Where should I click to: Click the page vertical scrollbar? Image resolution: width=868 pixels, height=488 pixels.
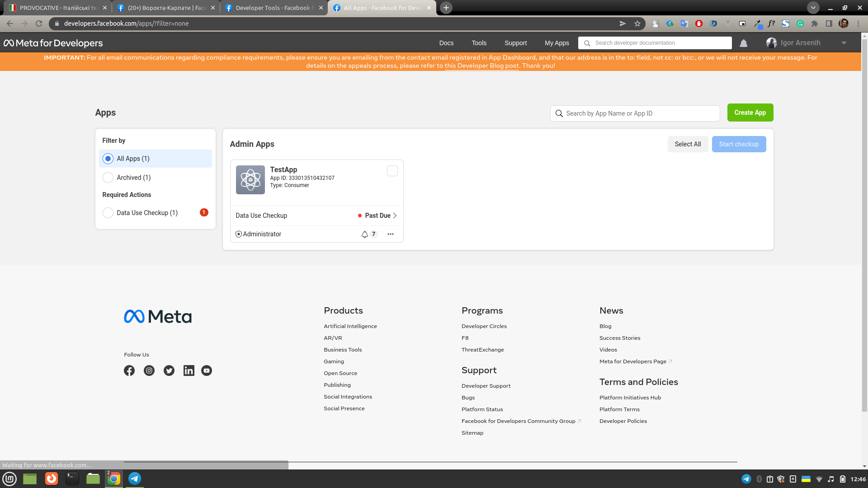[x=864, y=226]
